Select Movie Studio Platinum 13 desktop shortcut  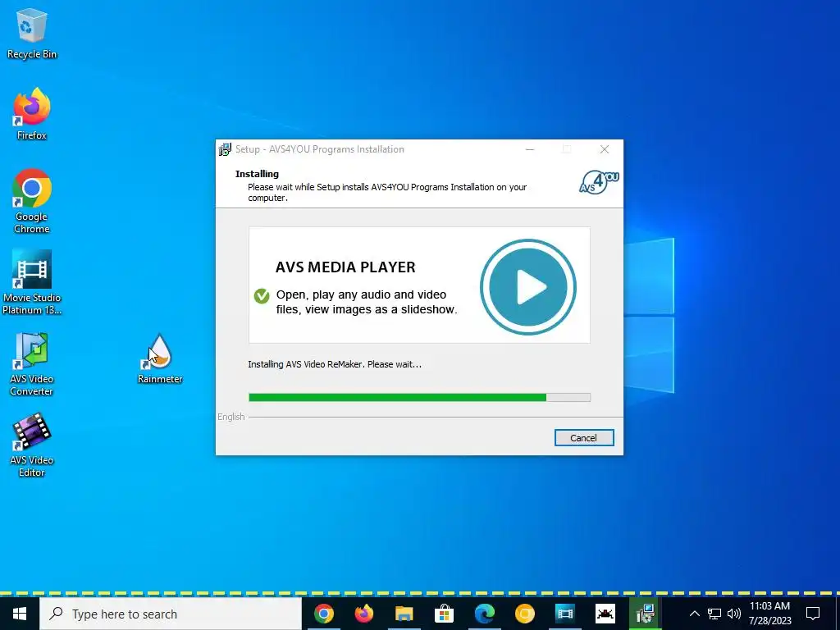pos(31,282)
